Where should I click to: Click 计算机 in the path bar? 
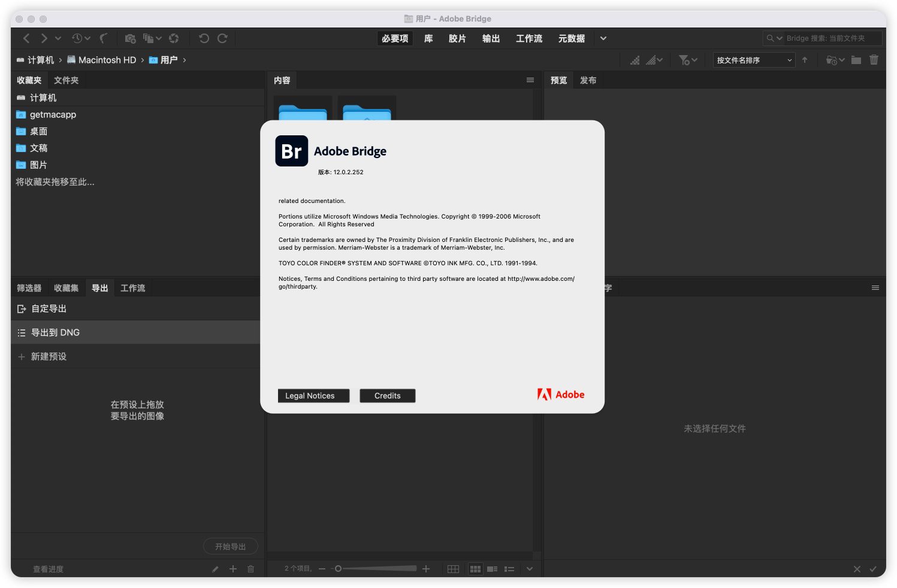click(41, 60)
